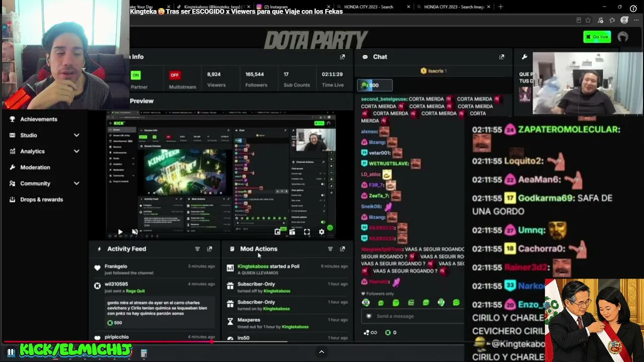Open the browser reading view icon
Image resolution: width=644 pixels, height=362 pixels.
(x=579, y=20)
